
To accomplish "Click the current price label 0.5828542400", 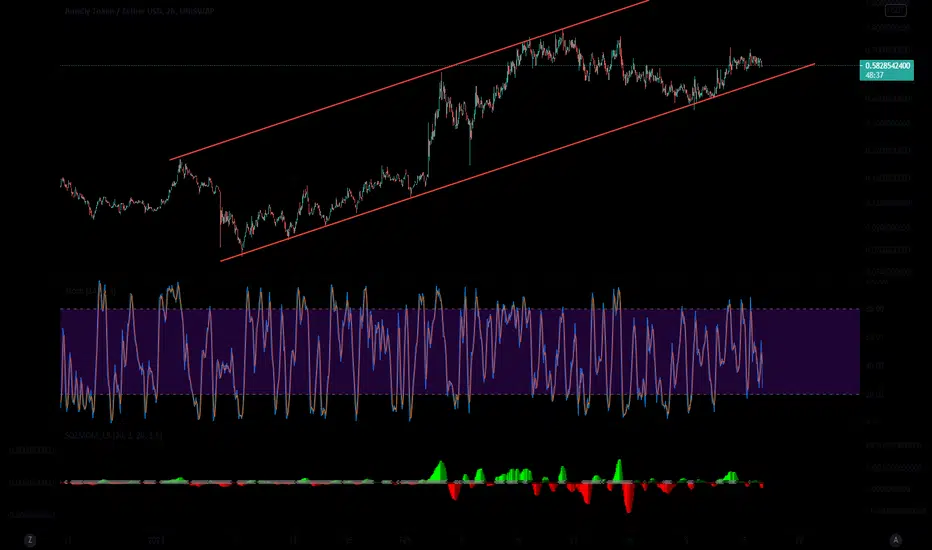I will (887, 65).
